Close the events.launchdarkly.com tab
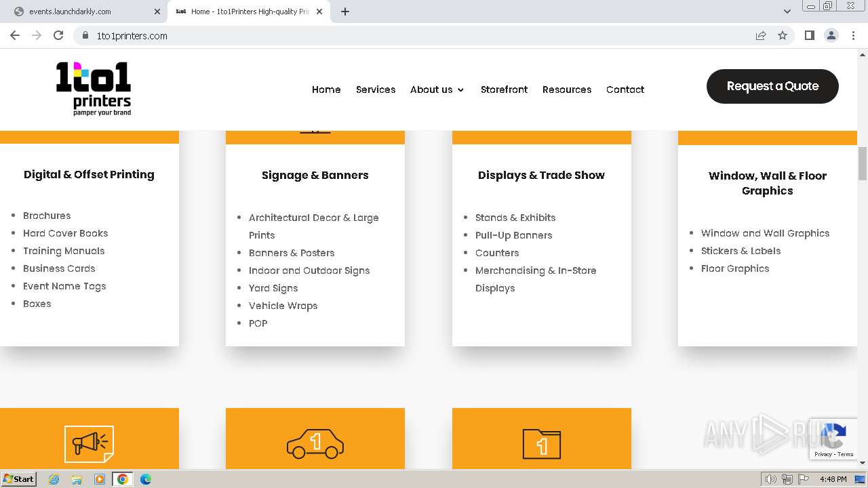Image resolution: width=868 pixels, height=488 pixels. [x=157, y=12]
